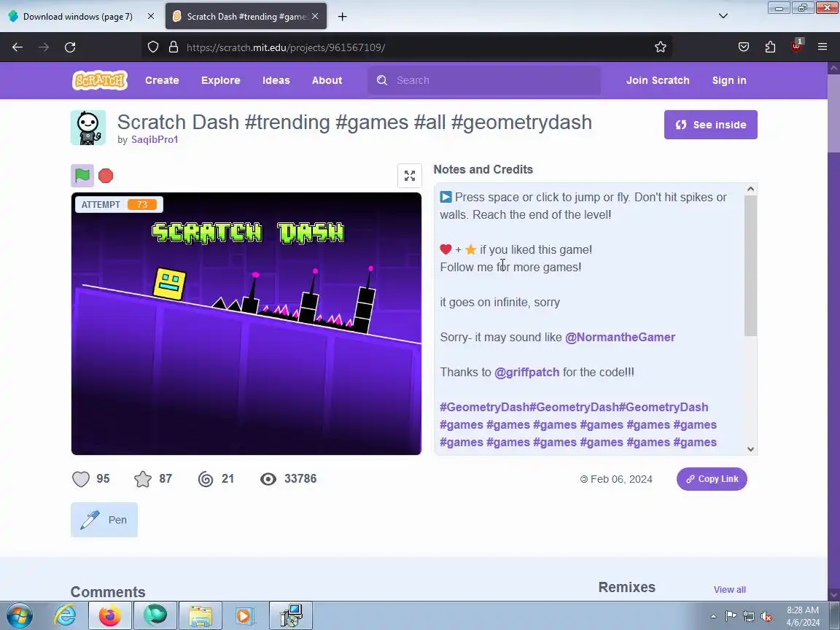Viewport: 840px width, 630px height.
Task: Open the Windows Start button
Action: point(19,615)
